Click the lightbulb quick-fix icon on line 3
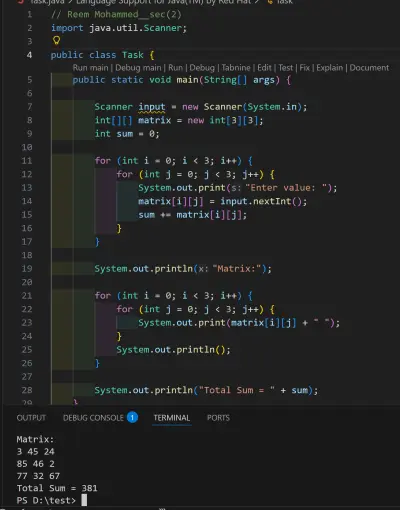This screenshot has width=400, height=510. tap(57, 41)
